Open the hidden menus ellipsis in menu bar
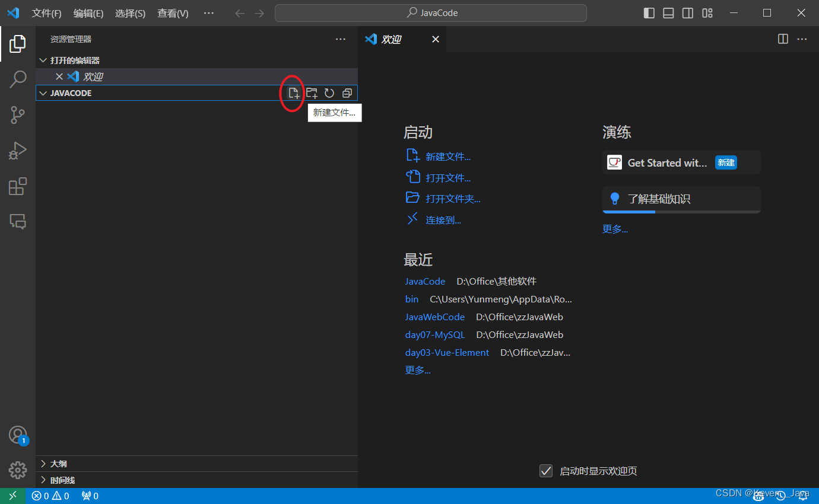The height and width of the screenshot is (504, 819). click(209, 13)
